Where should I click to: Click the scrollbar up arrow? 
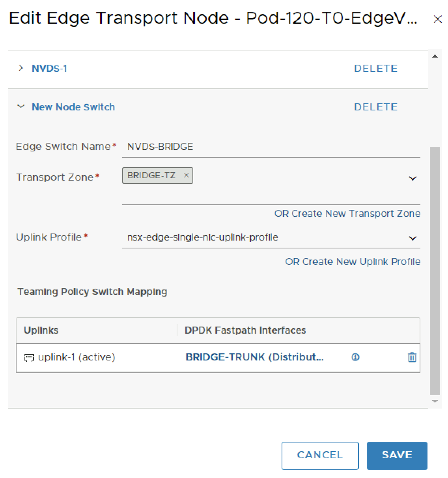(435, 56)
